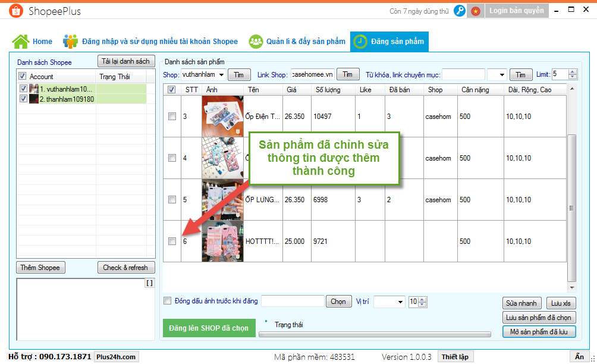Click the small bracket icon in log box

pyautogui.click(x=149, y=283)
